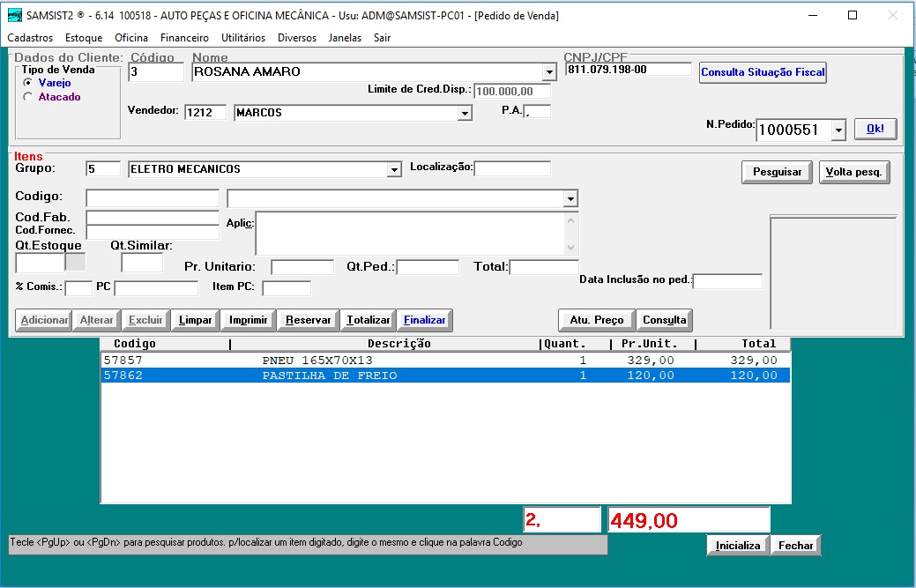The image size is (916, 588).
Task: Print the order with Imprimir
Action: [x=249, y=320]
